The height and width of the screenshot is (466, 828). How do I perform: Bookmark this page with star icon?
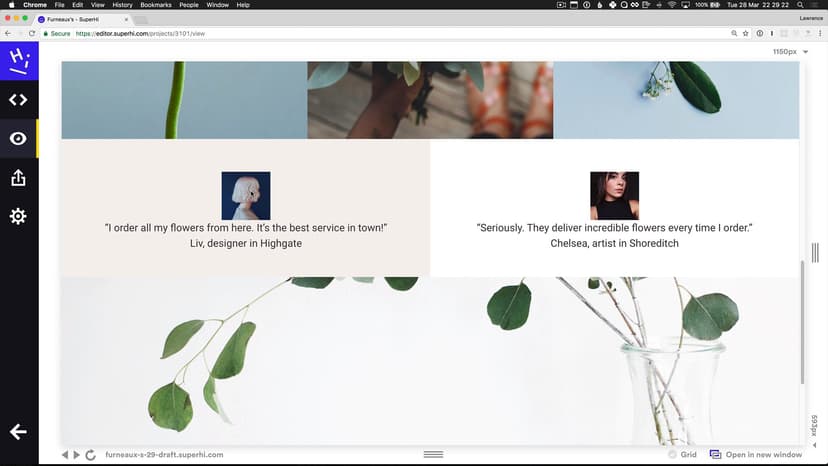click(746, 33)
